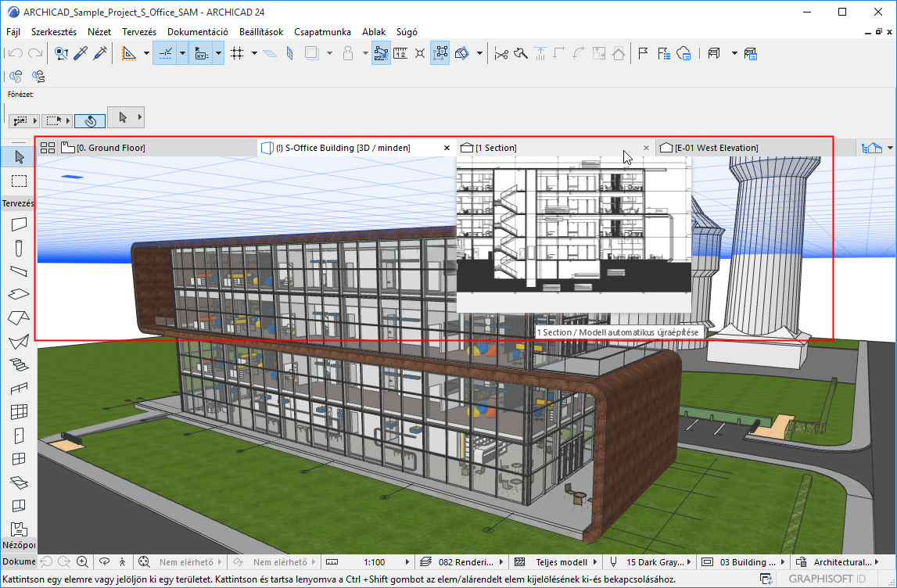Open the tab overview grid icon

[48, 148]
